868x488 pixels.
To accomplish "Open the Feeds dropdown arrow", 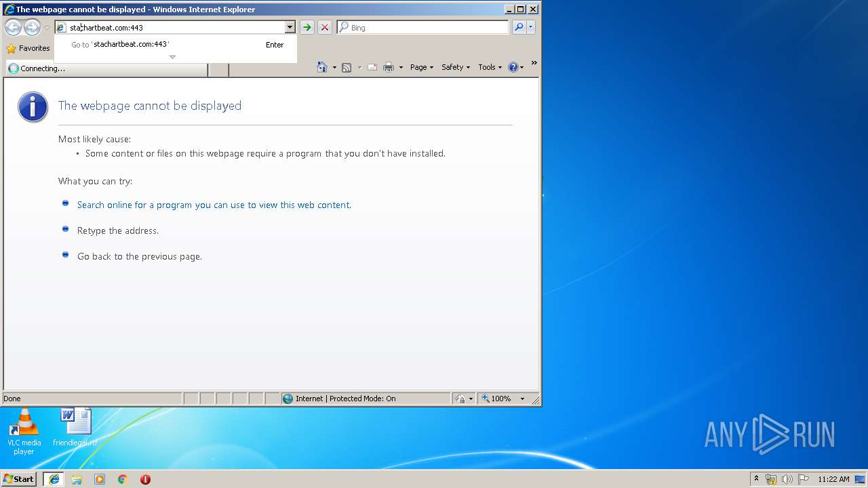I will point(359,67).
